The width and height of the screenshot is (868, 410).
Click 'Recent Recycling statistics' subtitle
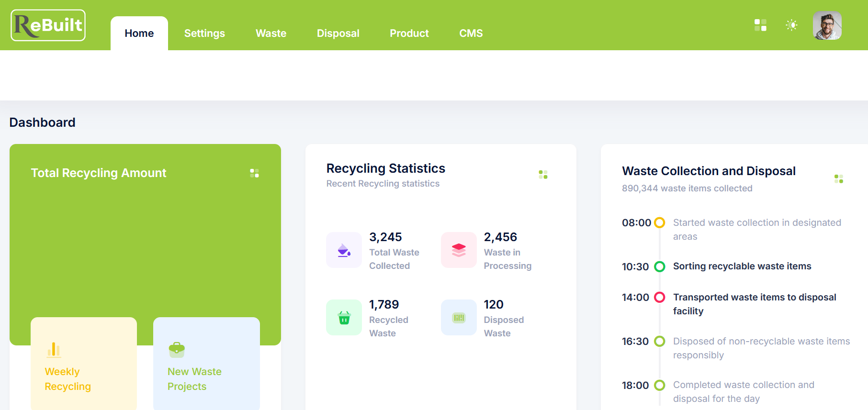383,183
